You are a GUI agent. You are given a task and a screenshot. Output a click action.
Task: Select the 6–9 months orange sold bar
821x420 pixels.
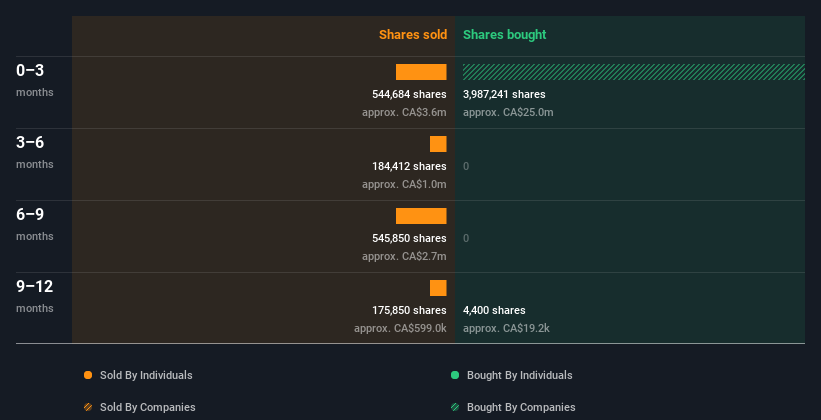tap(421, 216)
